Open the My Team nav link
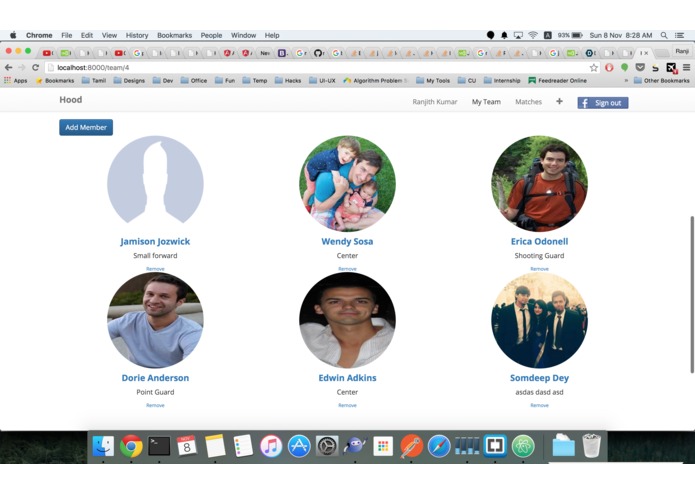This screenshot has width=695, height=494. (x=486, y=102)
